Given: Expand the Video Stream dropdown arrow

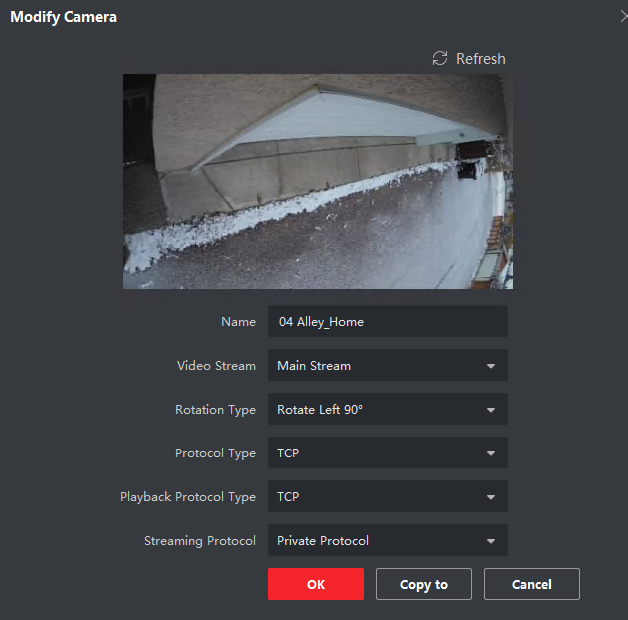Looking at the screenshot, I should pyautogui.click(x=491, y=366).
